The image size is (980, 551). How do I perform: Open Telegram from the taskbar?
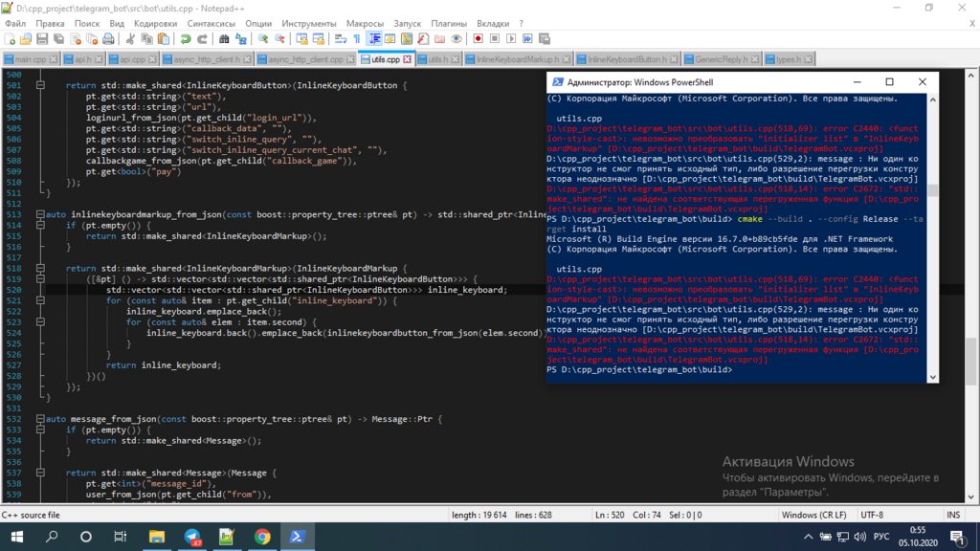click(191, 537)
